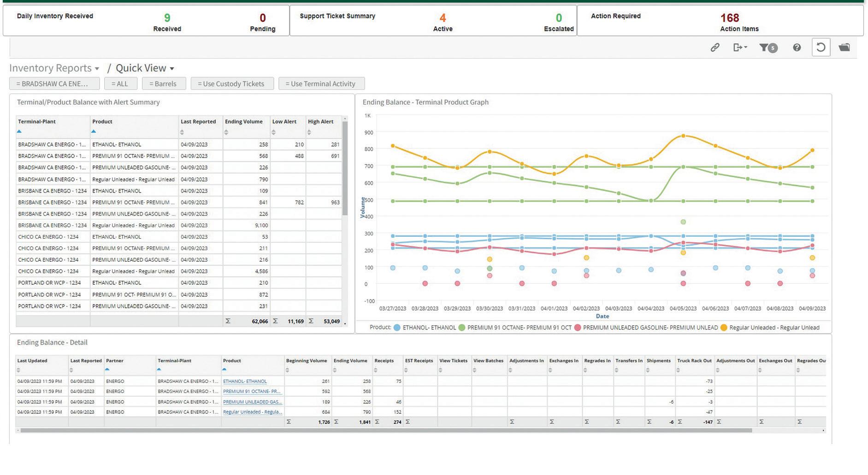Toggle ETHANOL- ETHANOL legend series

click(x=425, y=328)
